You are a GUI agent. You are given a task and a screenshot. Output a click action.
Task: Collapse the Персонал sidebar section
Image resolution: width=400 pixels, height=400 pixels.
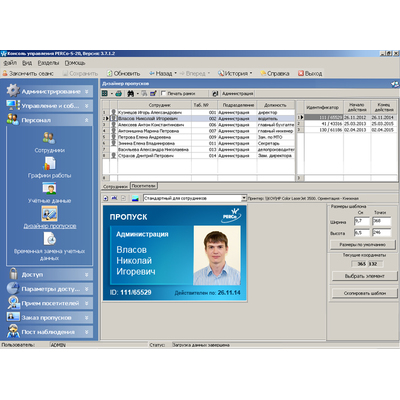click(86, 120)
